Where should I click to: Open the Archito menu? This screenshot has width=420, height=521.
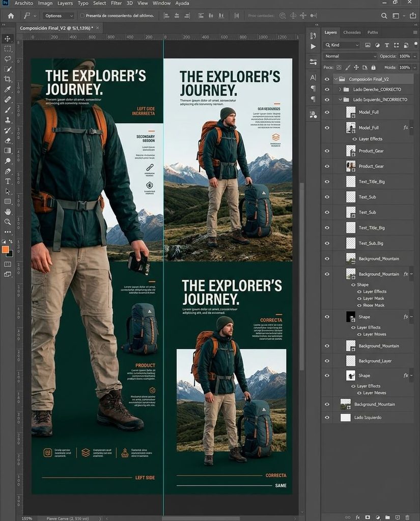(23, 4)
